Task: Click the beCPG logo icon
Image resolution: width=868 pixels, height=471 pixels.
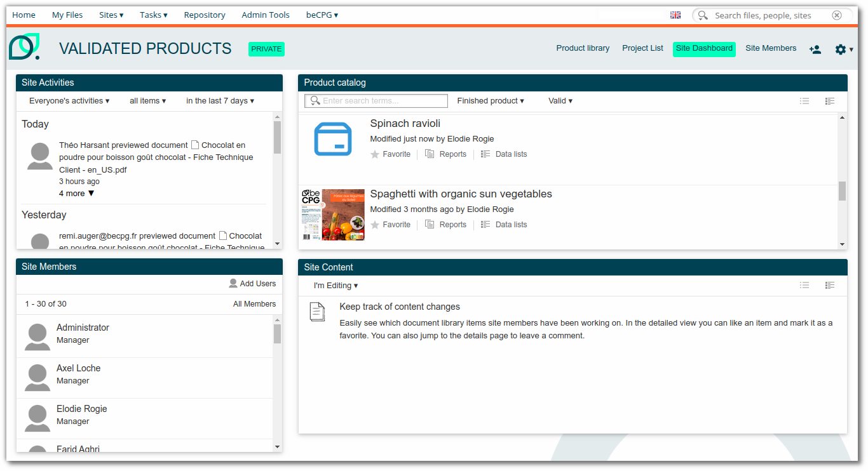Action: click(x=24, y=46)
